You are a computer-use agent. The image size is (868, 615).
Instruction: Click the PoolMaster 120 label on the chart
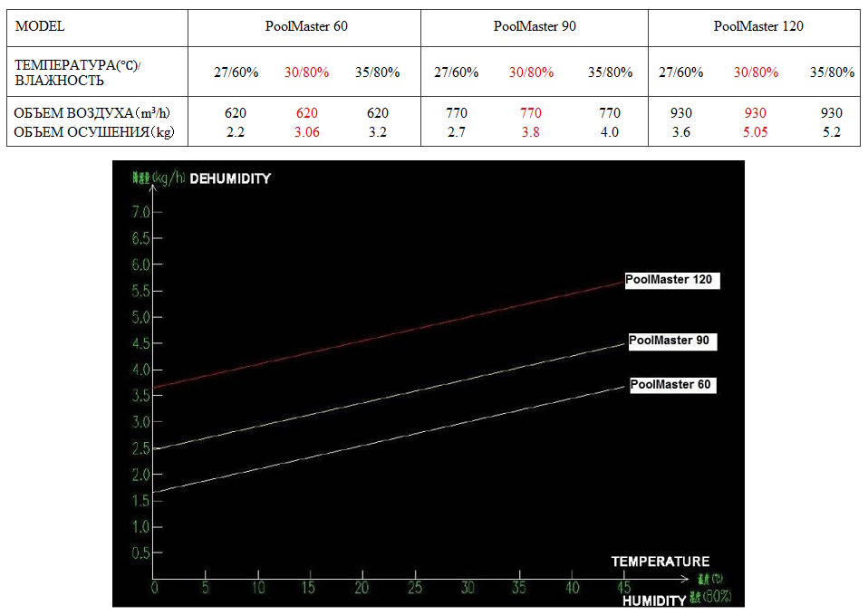coord(671,280)
